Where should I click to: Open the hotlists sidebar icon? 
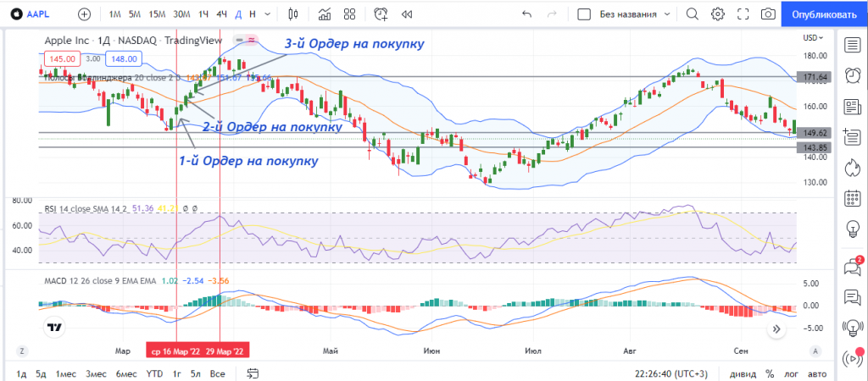coord(853,167)
